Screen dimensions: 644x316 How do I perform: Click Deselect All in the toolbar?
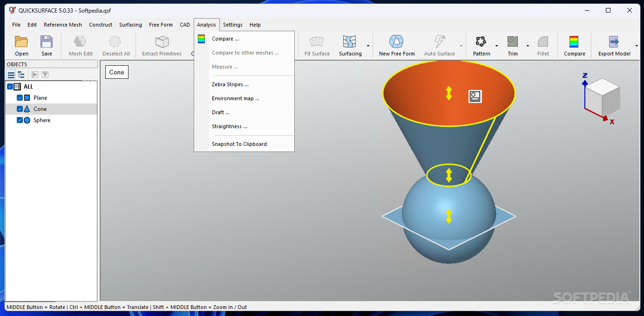(x=116, y=46)
